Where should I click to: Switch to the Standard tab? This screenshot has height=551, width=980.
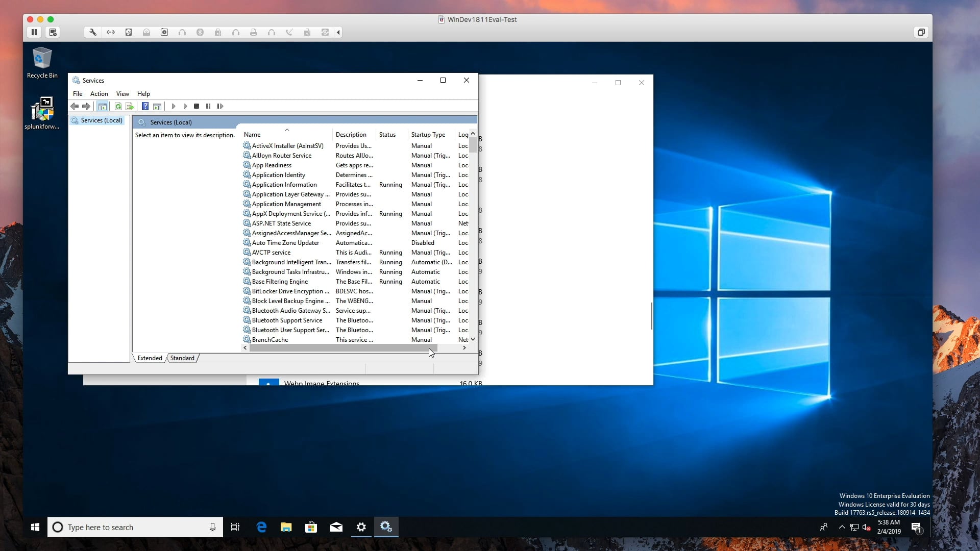(182, 358)
